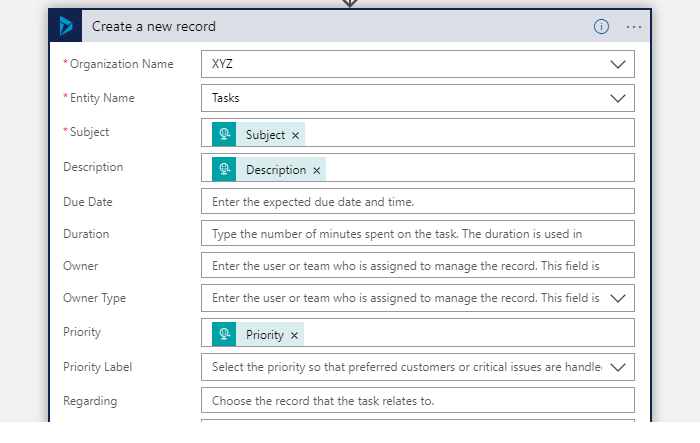Expand the Organization Name dropdown

[x=617, y=64]
